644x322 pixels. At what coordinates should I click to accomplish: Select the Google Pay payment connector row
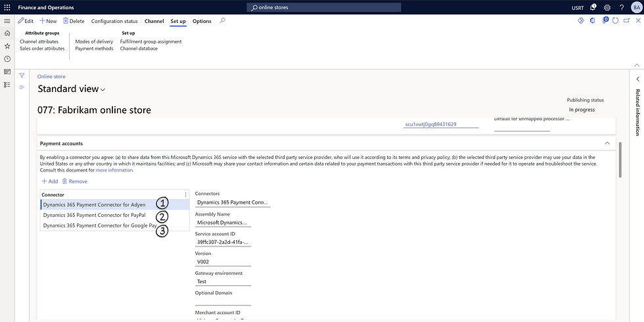pos(114,225)
